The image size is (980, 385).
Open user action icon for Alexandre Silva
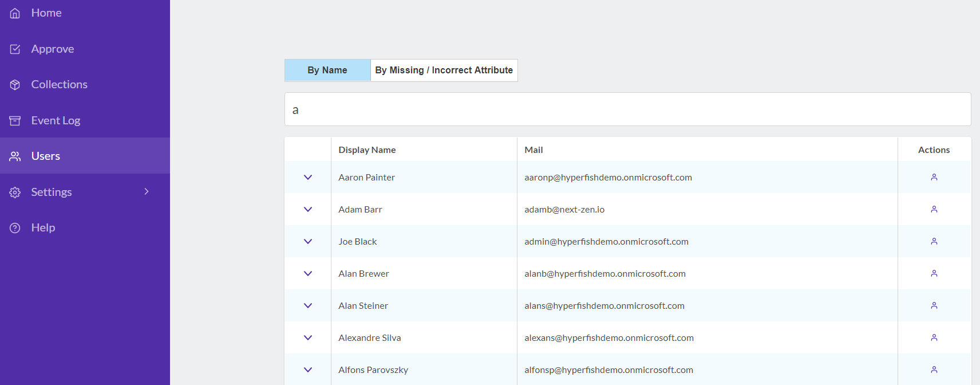pos(934,337)
